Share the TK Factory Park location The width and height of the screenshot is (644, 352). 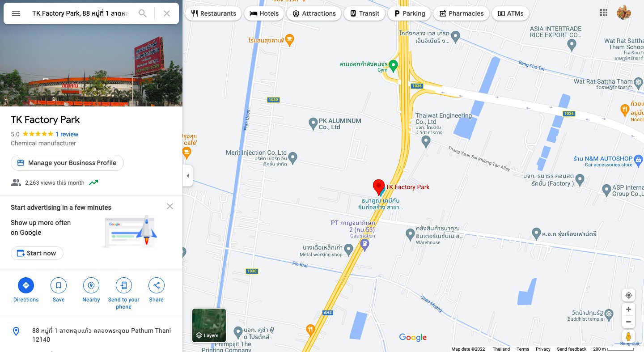(157, 290)
